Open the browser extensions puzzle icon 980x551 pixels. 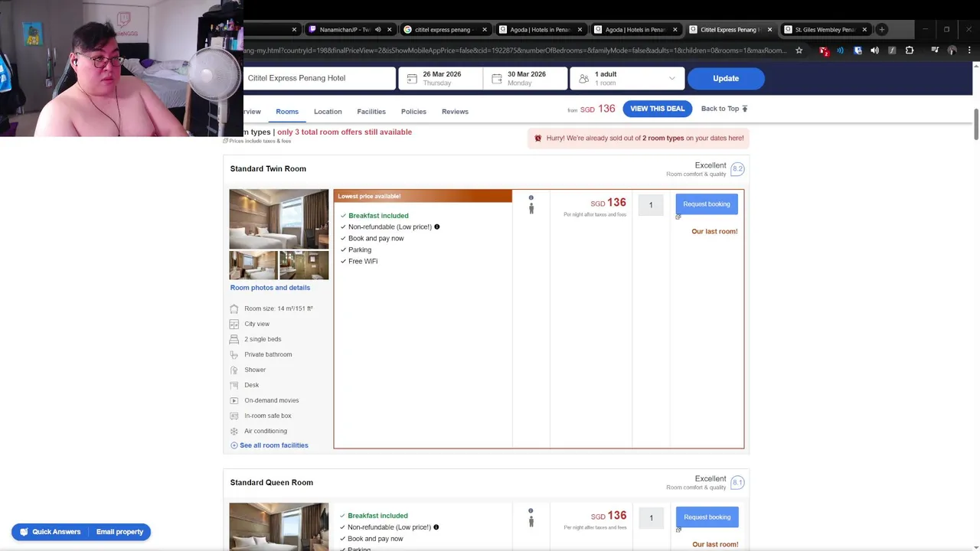pos(910,51)
